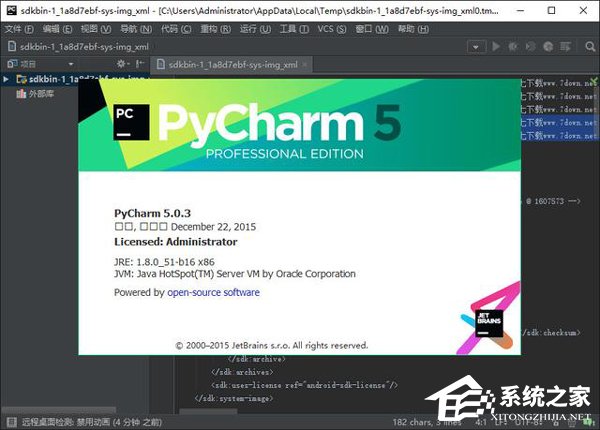Image resolution: width=600 pixels, height=430 pixels.
Task: Open Search Everywhere magnifier icon
Action: click(590, 47)
